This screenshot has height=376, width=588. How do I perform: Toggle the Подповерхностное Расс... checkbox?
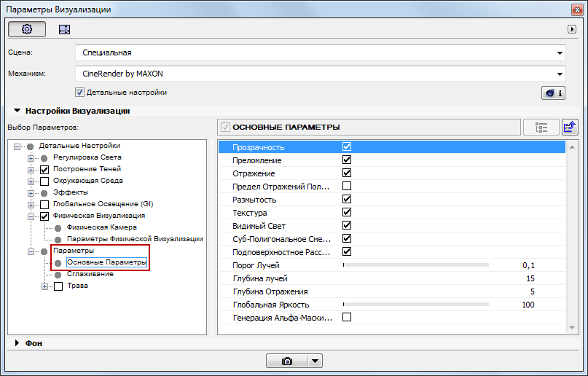click(347, 251)
